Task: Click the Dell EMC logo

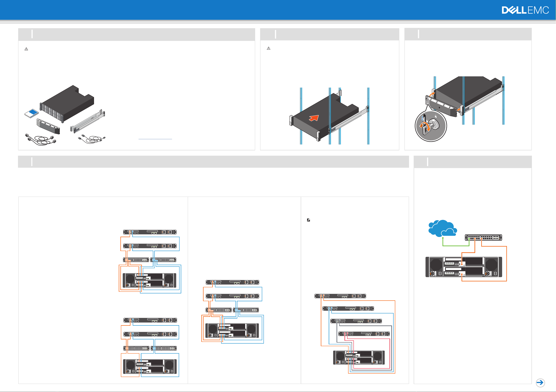Action: 525,10
